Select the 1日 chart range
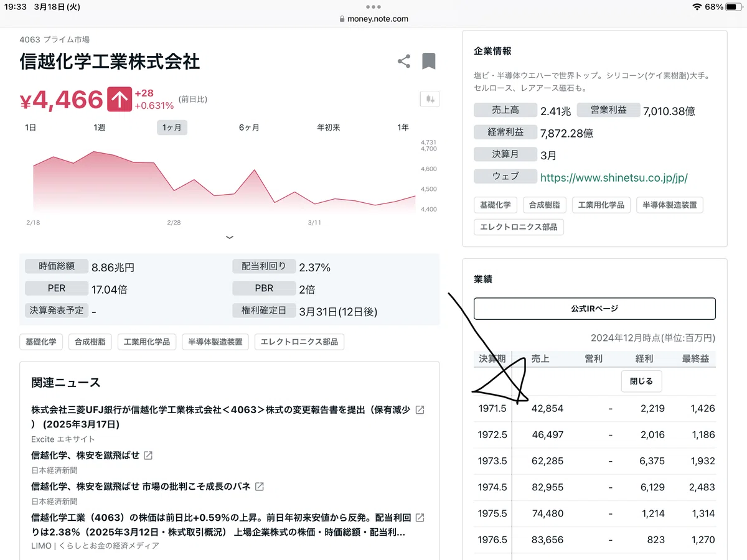 coord(31,128)
